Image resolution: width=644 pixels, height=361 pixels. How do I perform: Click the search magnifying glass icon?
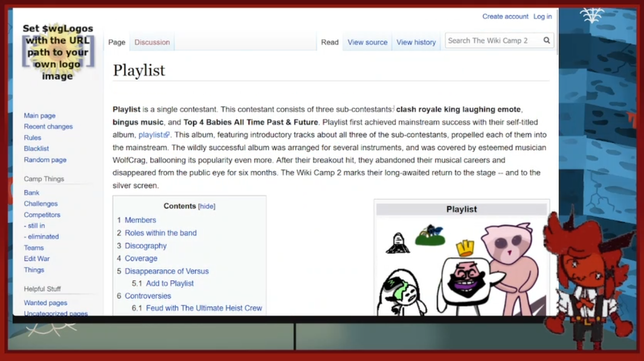tap(546, 41)
